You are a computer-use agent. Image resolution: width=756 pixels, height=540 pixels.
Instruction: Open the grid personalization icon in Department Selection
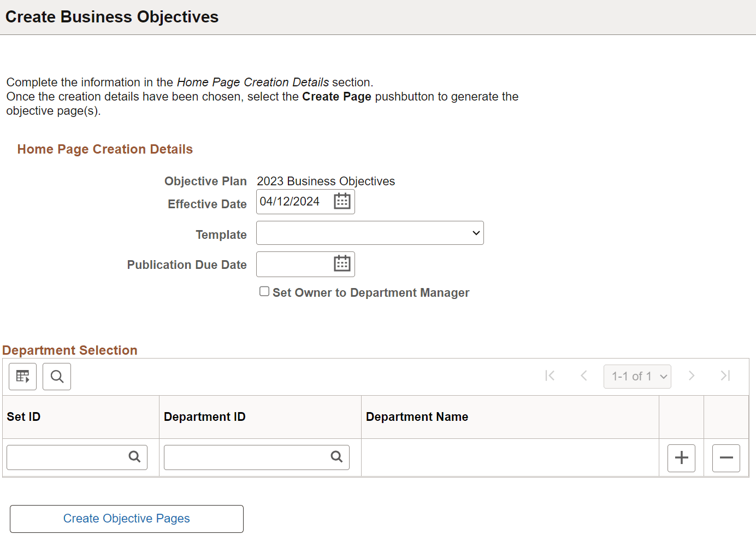pos(22,376)
